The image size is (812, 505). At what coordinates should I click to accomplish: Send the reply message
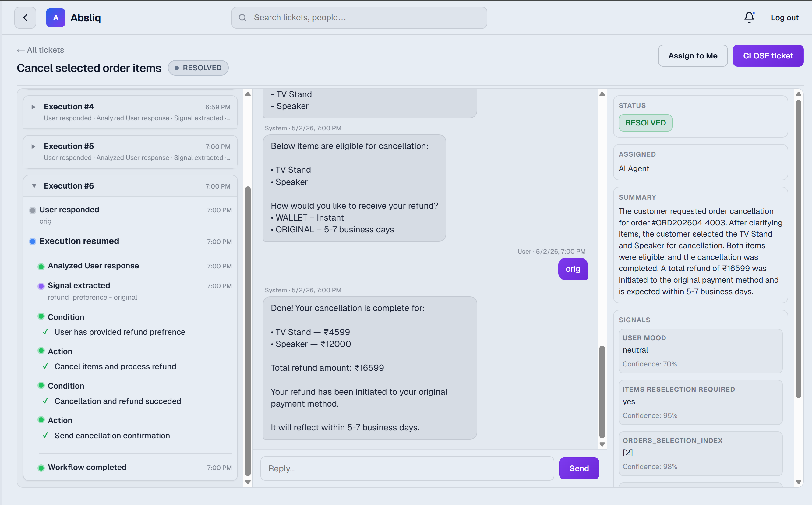pyautogui.click(x=579, y=468)
